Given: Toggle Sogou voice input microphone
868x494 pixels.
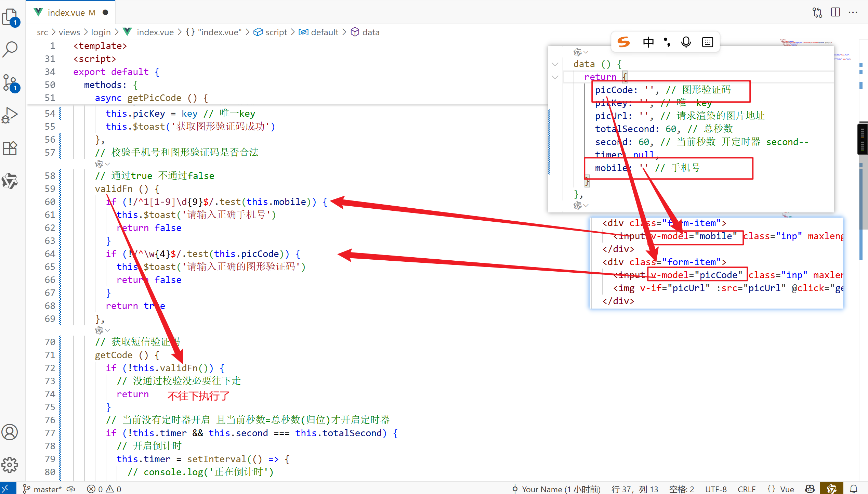Looking at the screenshot, I should click(x=686, y=42).
